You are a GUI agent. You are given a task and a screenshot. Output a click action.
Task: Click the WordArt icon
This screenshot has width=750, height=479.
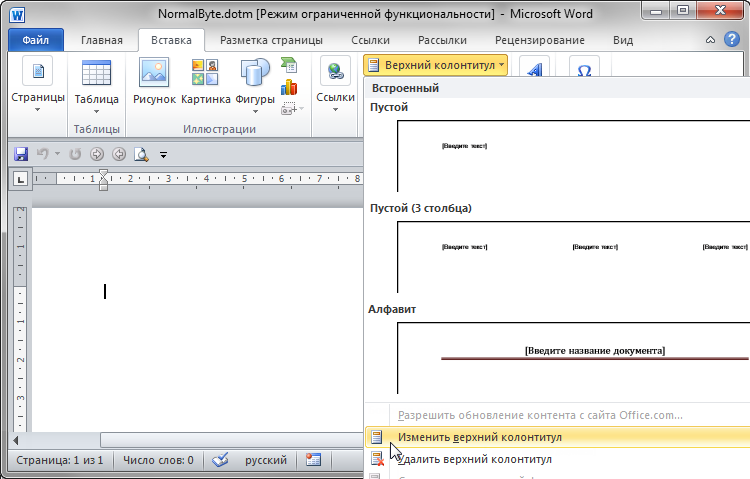534,67
